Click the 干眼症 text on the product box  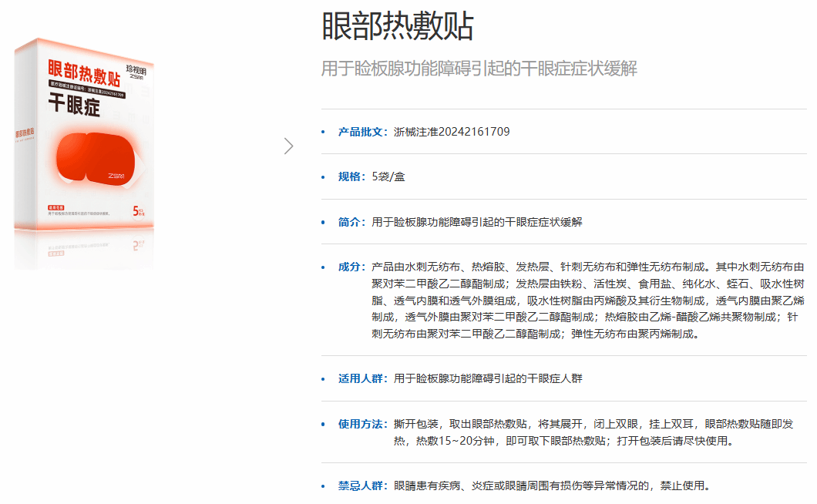[x=74, y=106]
